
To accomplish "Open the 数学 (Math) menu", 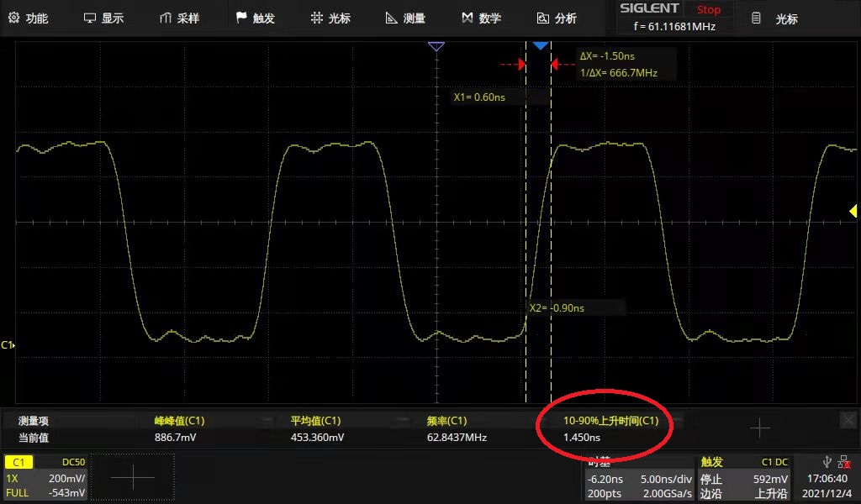I will click(481, 18).
